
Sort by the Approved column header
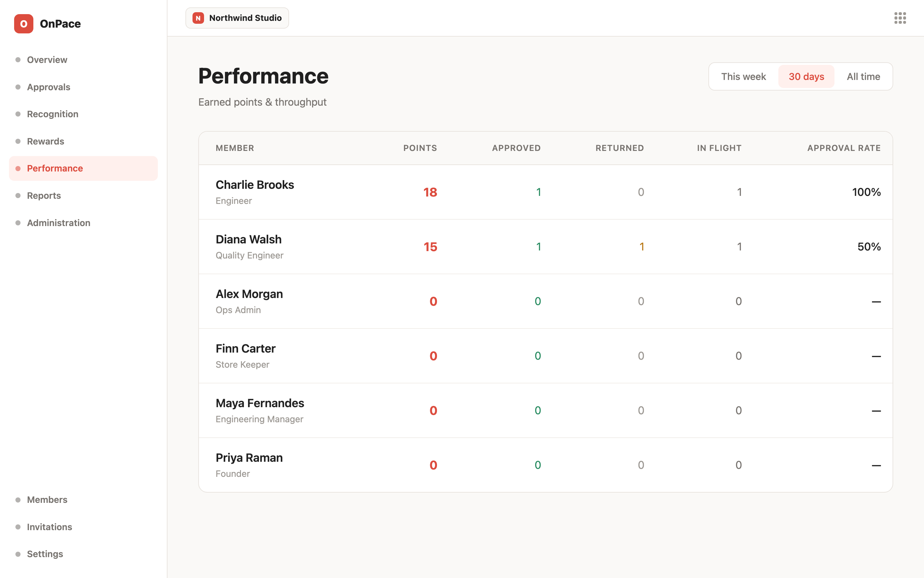point(516,148)
